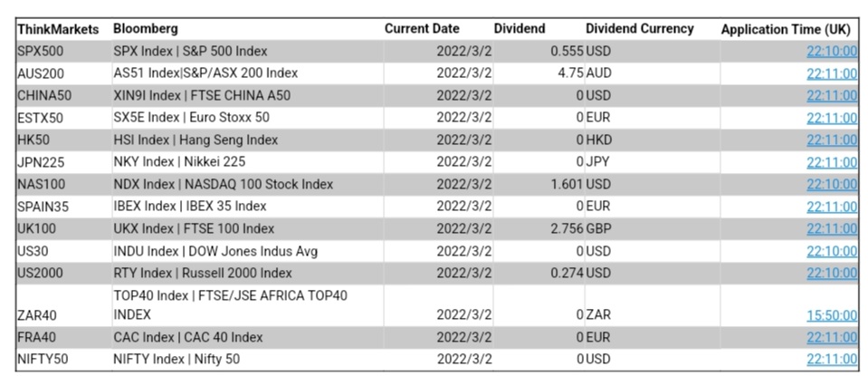Click the US2000 application time link
The width and height of the screenshot is (868, 376).
point(831,273)
